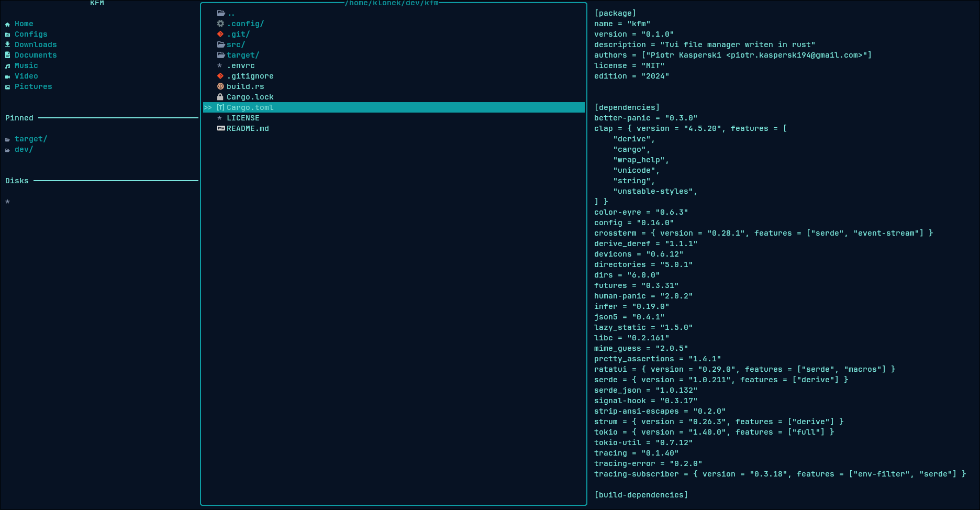Image resolution: width=980 pixels, height=510 pixels.
Task: Click the git icon beside .gitignore
Action: point(220,76)
